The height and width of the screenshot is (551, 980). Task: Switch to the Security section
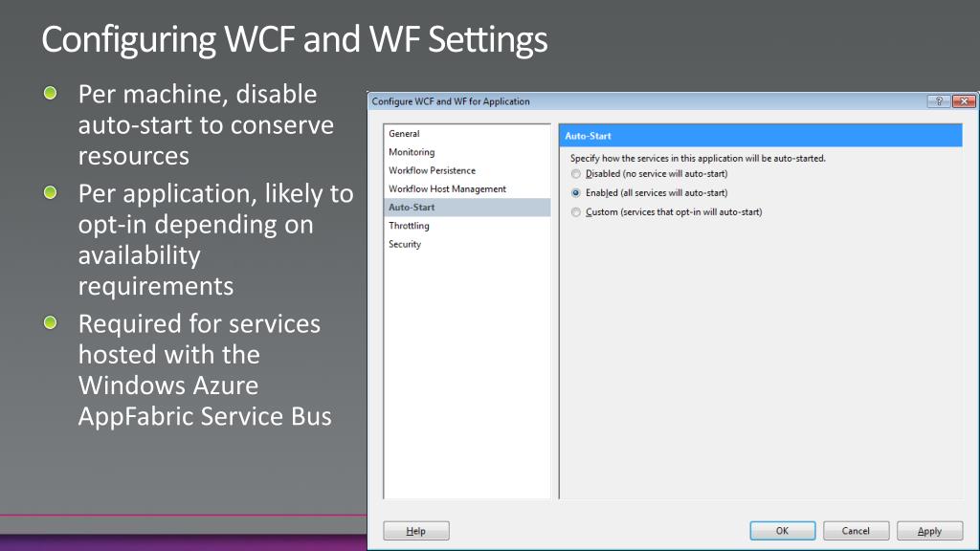click(x=405, y=245)
